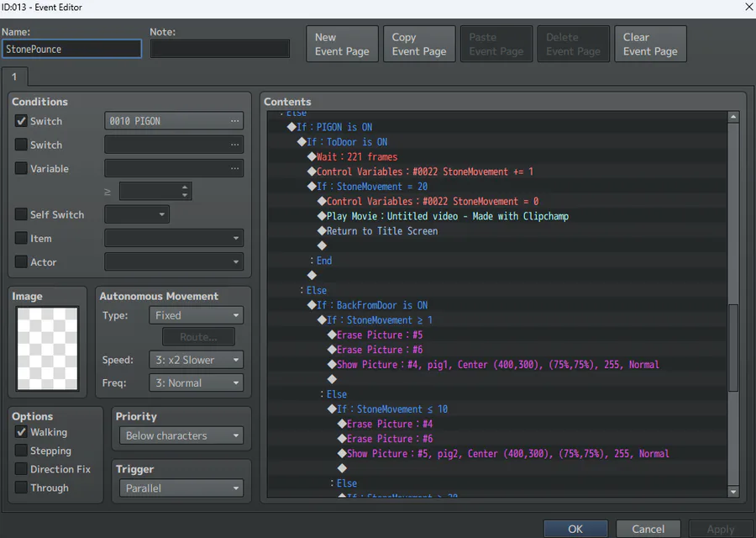Open the Trigger dropdown showing Parallel

[181, 488]
